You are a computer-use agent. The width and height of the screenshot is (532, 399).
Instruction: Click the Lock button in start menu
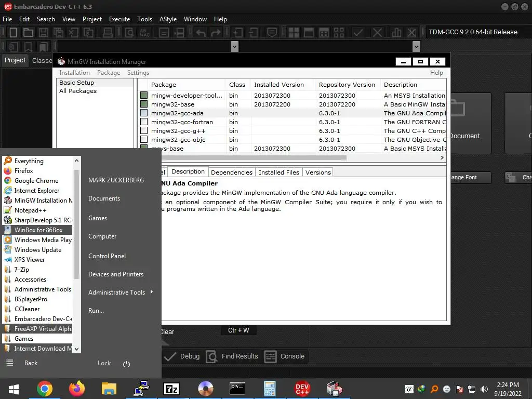(104, 363)
